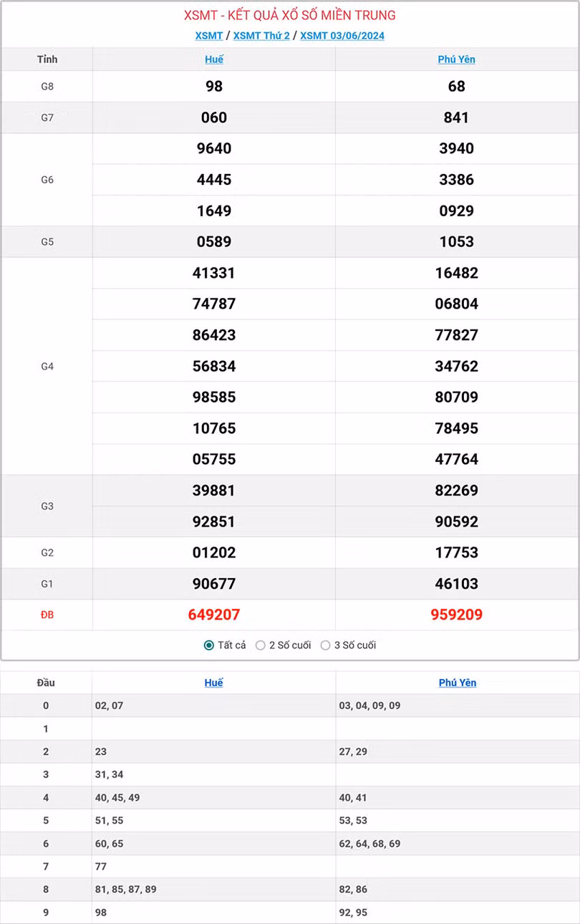
Task: Click the G8 result 98 for Huế
Action: coord(213,86)
